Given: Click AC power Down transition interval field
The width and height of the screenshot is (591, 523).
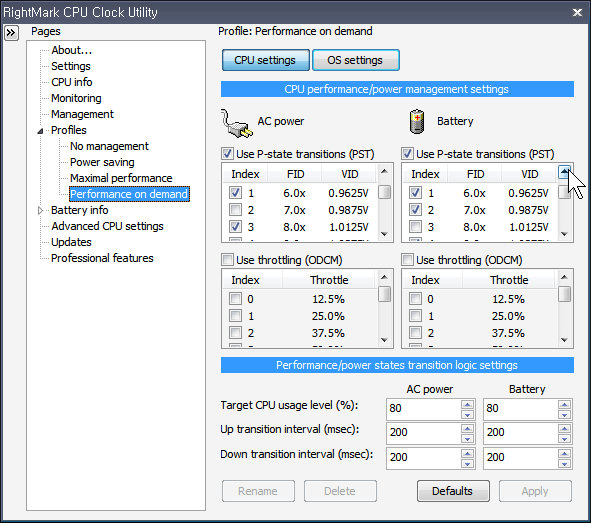Looking at the screenshot, I should (x=424, y=458).
